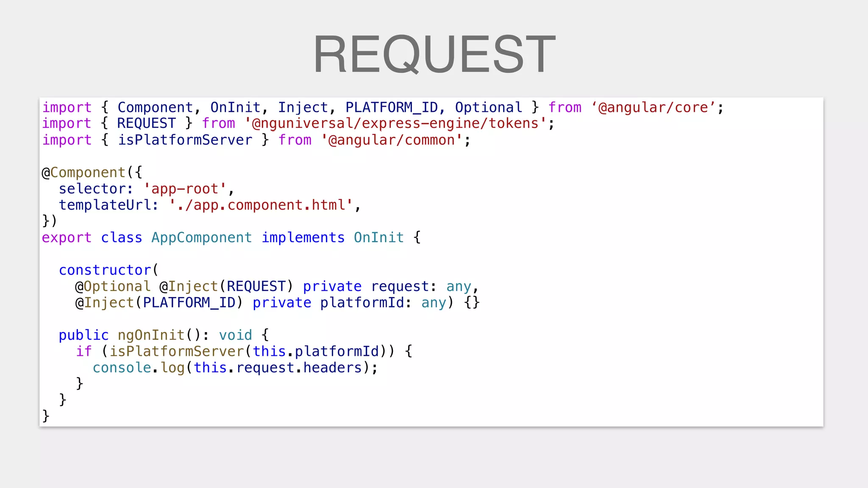Select the '@angular/common' import string
Image resolution: width=868 pixels, height=488 pixels.
[392, 140]
